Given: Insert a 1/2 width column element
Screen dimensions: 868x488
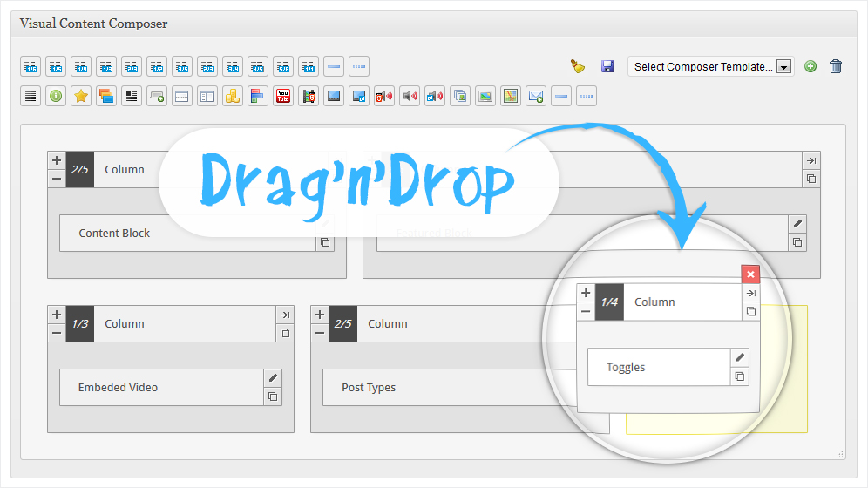Looking at the screenshot, I should (157, 66).
